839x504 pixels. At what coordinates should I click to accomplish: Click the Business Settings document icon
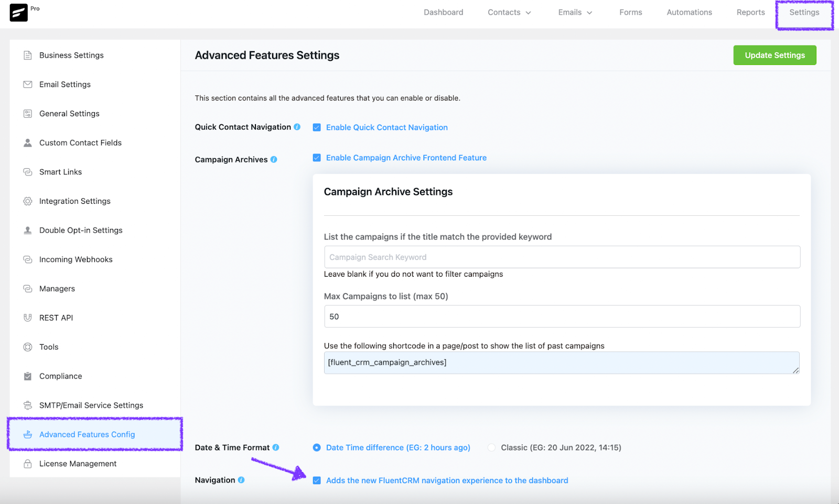click(x=28, y=55)
